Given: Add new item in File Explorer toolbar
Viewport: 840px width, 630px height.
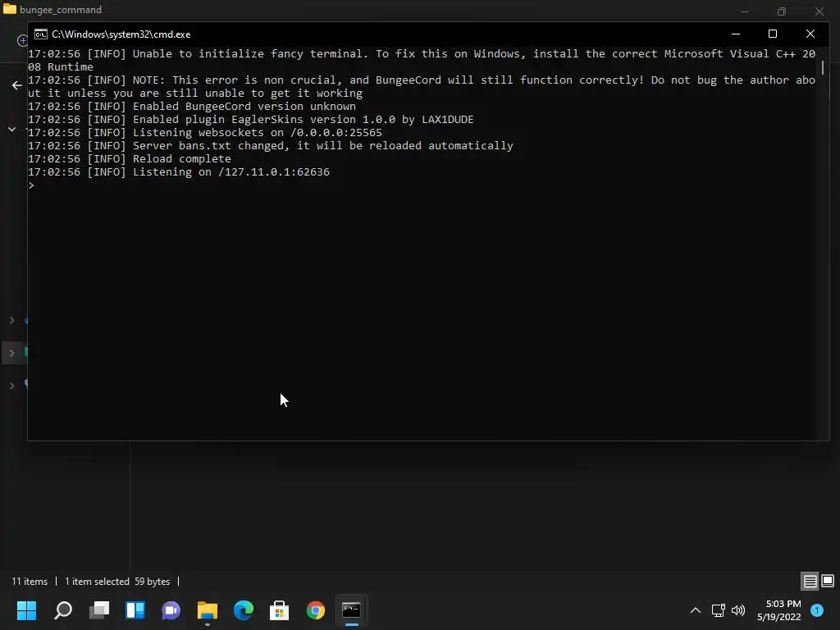Looking at the screenshot, I should point(22,41).
